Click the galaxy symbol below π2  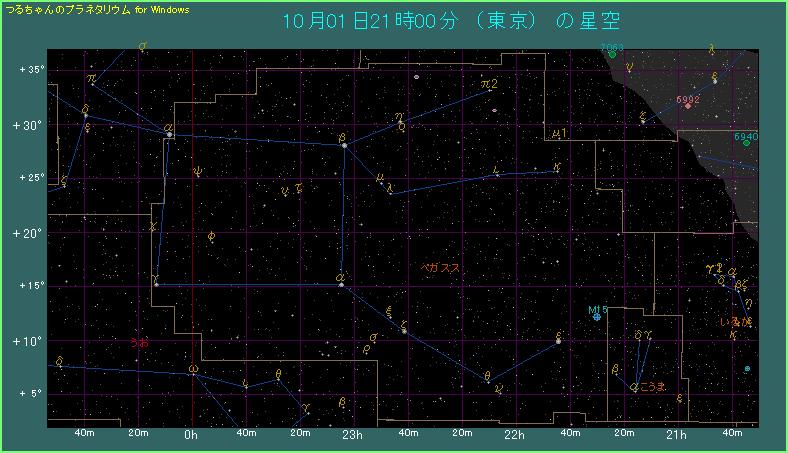(494, 110)
